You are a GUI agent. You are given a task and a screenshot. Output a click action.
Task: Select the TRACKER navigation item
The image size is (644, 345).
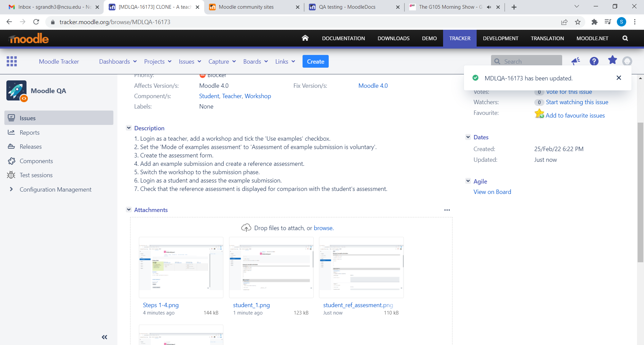click(460, 38)
